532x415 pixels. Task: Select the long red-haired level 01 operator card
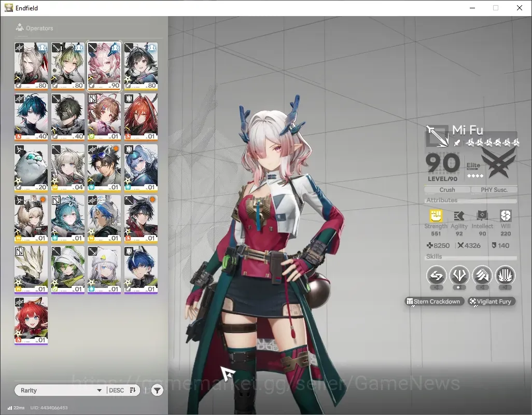[141, 117]
